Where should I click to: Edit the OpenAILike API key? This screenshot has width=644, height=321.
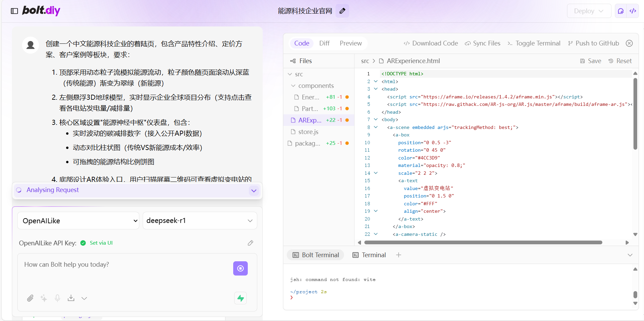(x=250, y=243)
